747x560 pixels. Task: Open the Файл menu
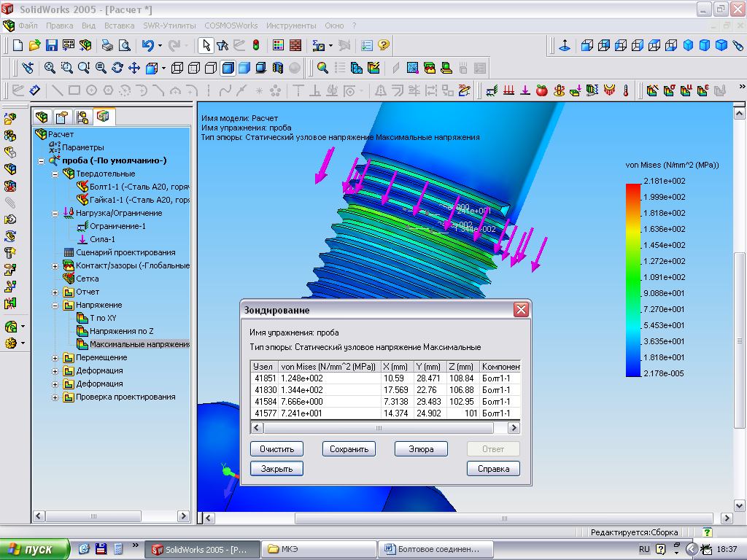[x=28, y=26]
